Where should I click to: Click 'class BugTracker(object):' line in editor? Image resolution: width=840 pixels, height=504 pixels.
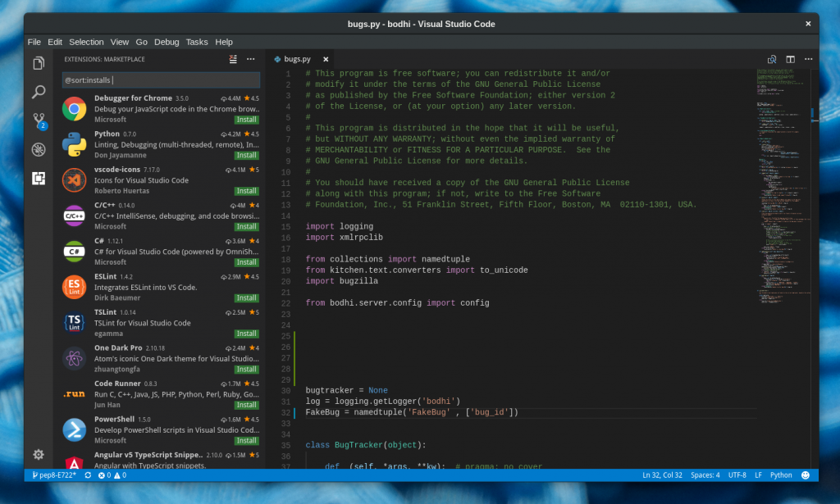[x=366, y=445]
